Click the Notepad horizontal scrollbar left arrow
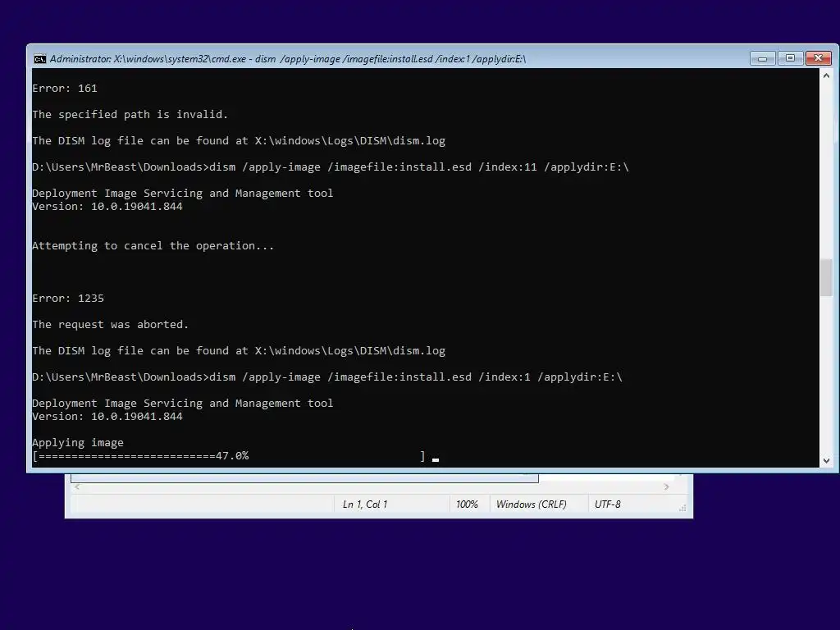Viewport: 840px width, 630px height. click(77, 487)
